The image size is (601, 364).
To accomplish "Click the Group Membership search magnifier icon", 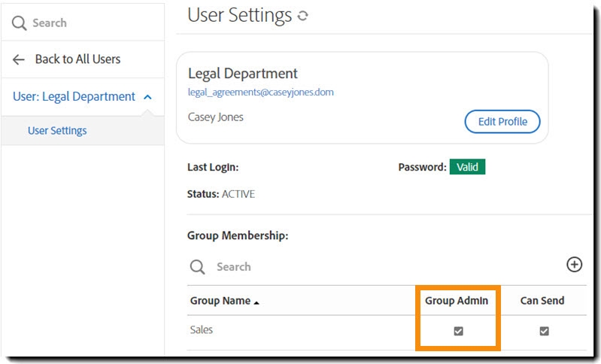I will pyautogui.click(x=197, y=267).
